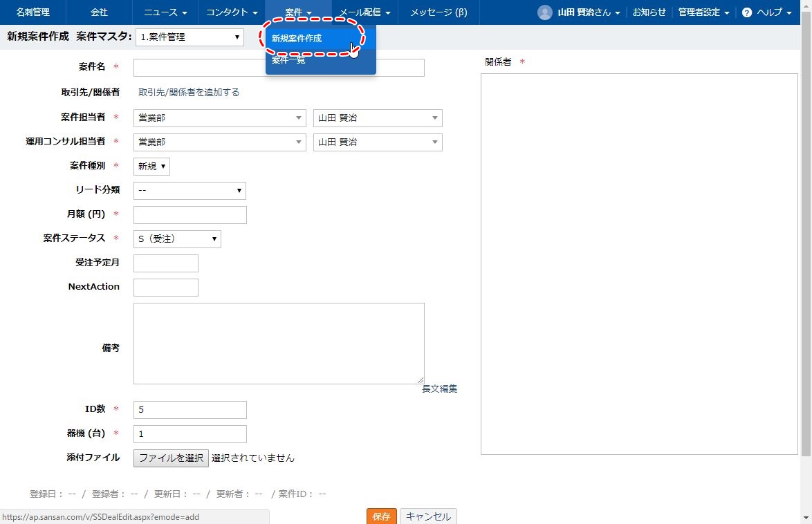Select 案件一覧 in the dropdown menu

click(x=320, y=60)
